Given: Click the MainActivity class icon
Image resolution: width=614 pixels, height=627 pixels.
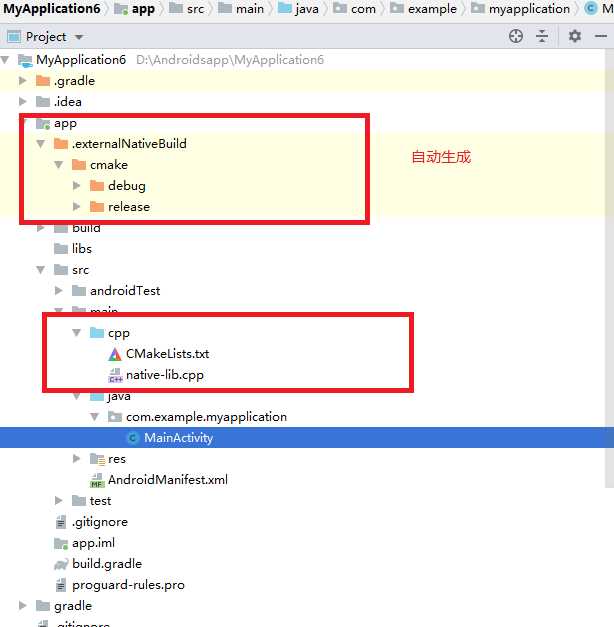Looking at the screenshot, I should (133, 438).
